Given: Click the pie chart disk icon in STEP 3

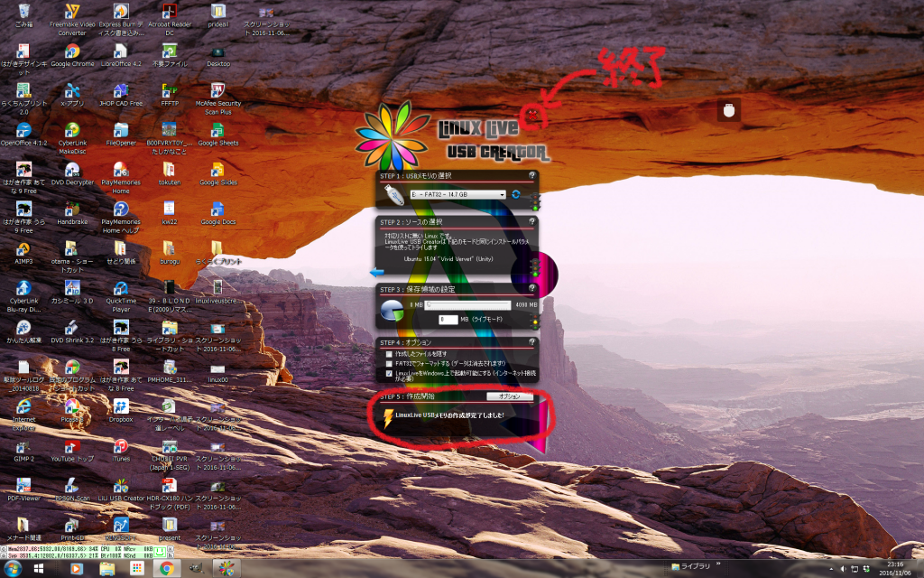Looking at the screenshot, I should pyautogui.click(x=392, y=310).
